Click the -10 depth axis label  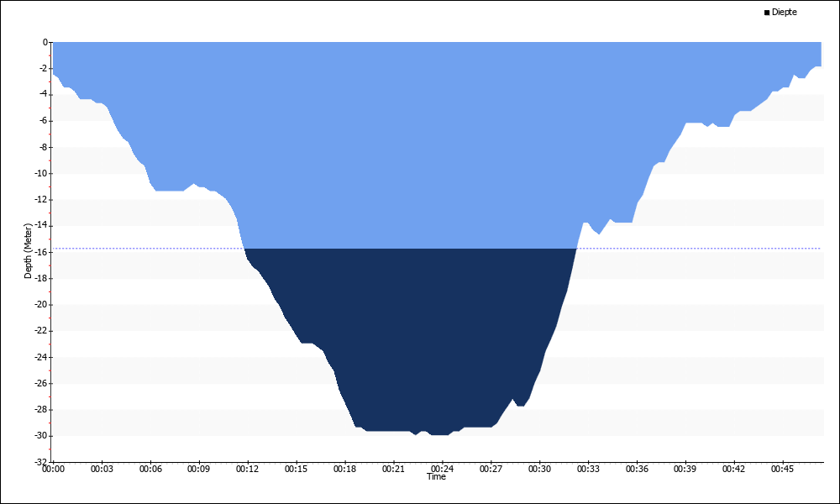[x=42, y=173]
